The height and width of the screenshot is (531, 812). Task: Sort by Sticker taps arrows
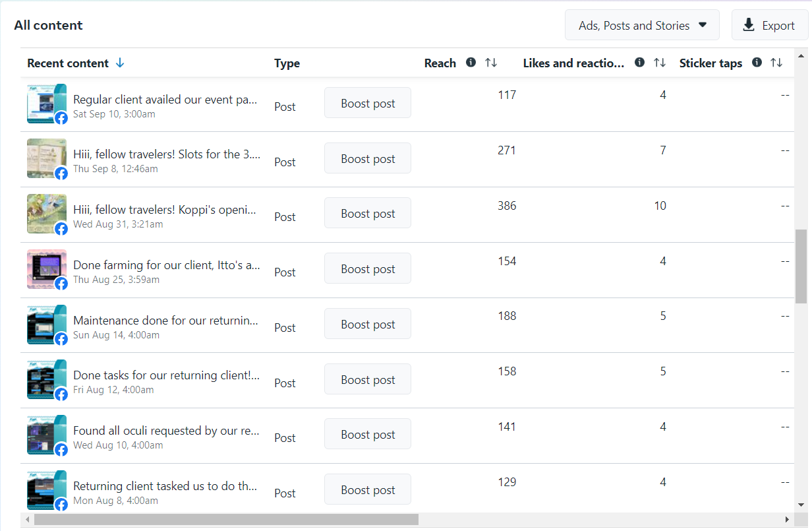coord(777,63)
